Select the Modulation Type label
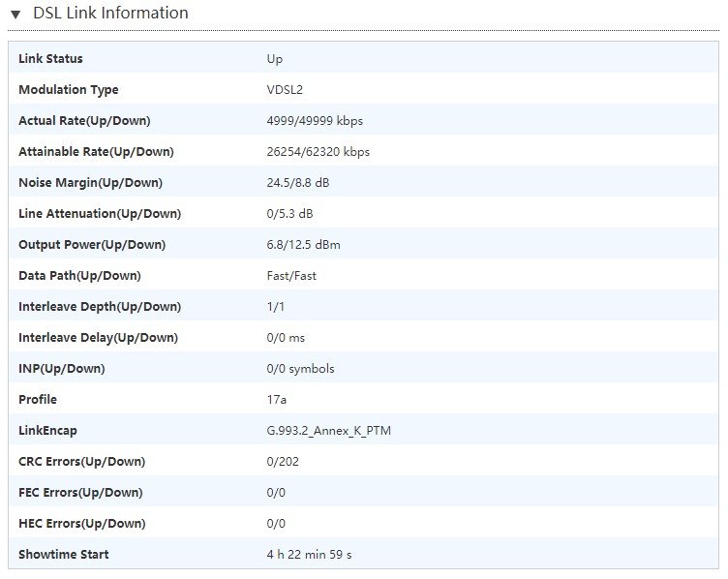The width and height of the screenshot is (728, 579). point(68,90)
